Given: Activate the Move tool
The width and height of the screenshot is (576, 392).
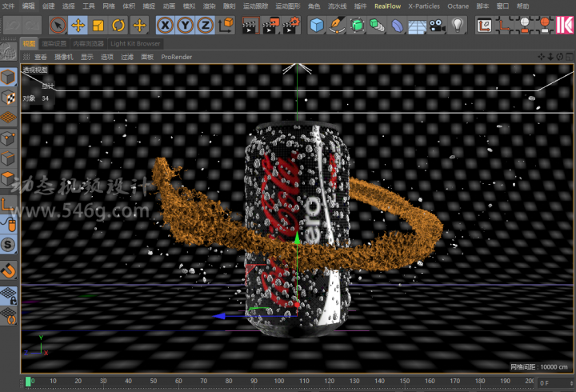Looking at the screenshot, I should (78, 26).
